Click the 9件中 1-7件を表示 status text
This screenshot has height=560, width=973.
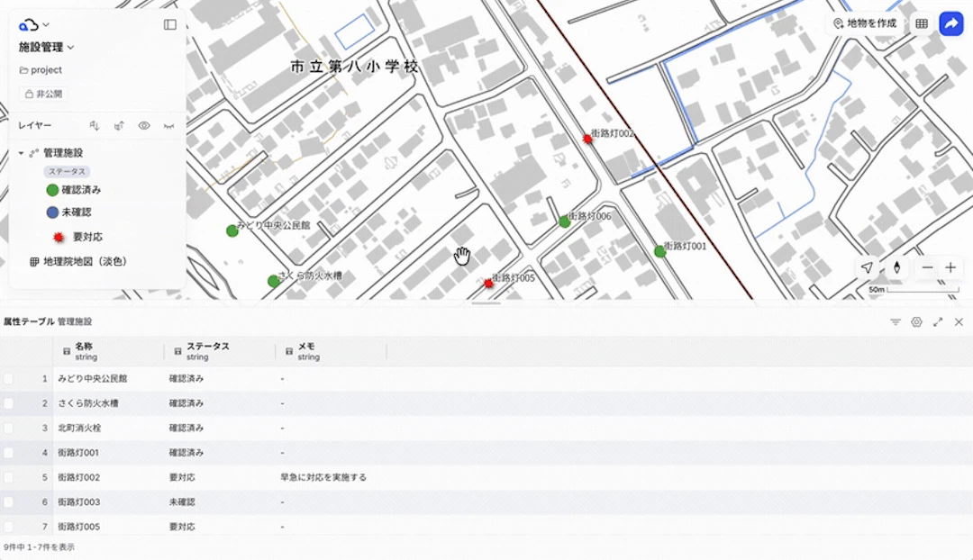tap(39, 547)
